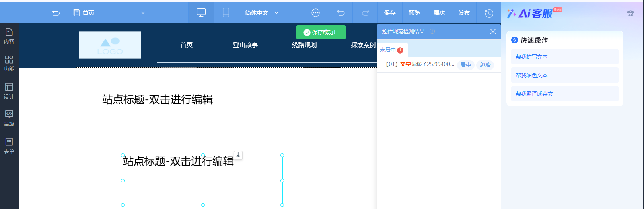Select the LOGO placeholder image
Screen dimensions: 644x209
pos(110,45)
